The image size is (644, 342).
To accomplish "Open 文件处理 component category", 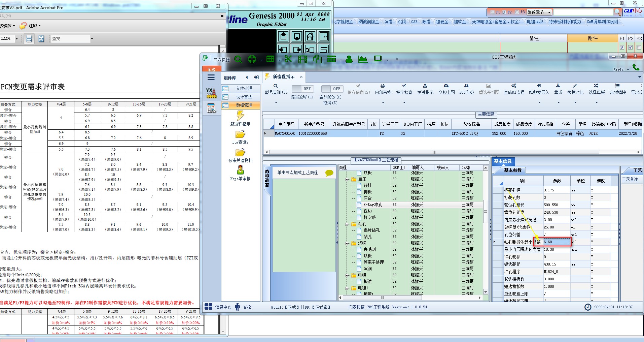I will 241,88.
